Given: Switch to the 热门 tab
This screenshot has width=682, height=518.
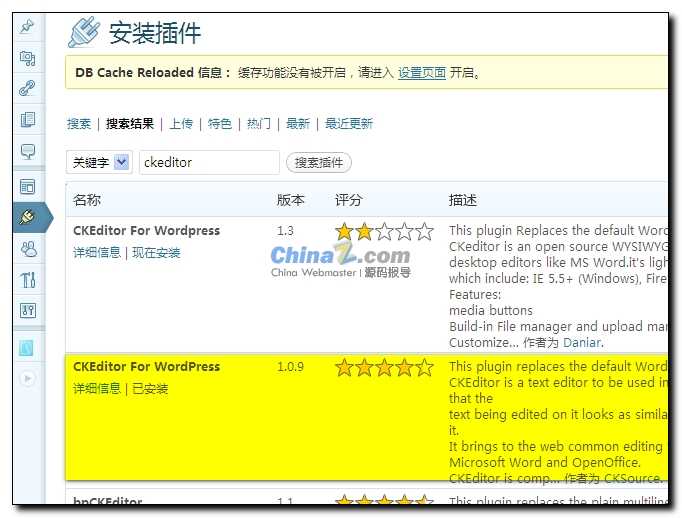Looking at the screenshot, I should (259, 124).
